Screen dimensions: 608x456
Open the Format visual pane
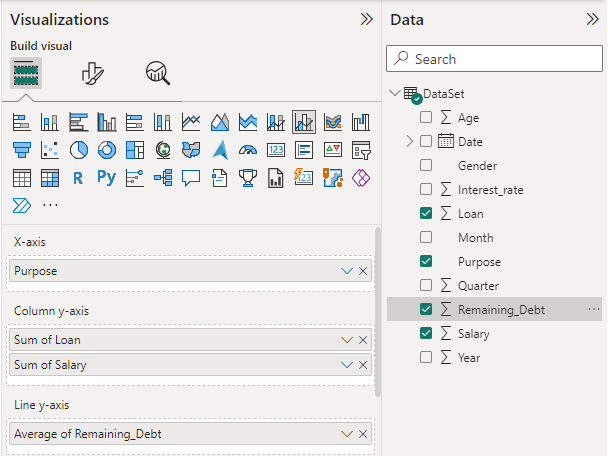point(93,72)
